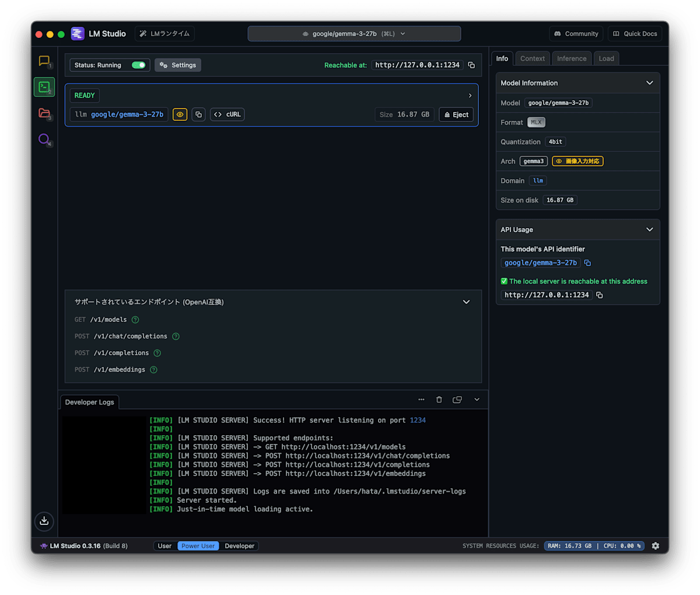The width and height of the screenshot is (700, 595).
Task: Click the LM Studio logo icon
Action: (x=78, y=34)
